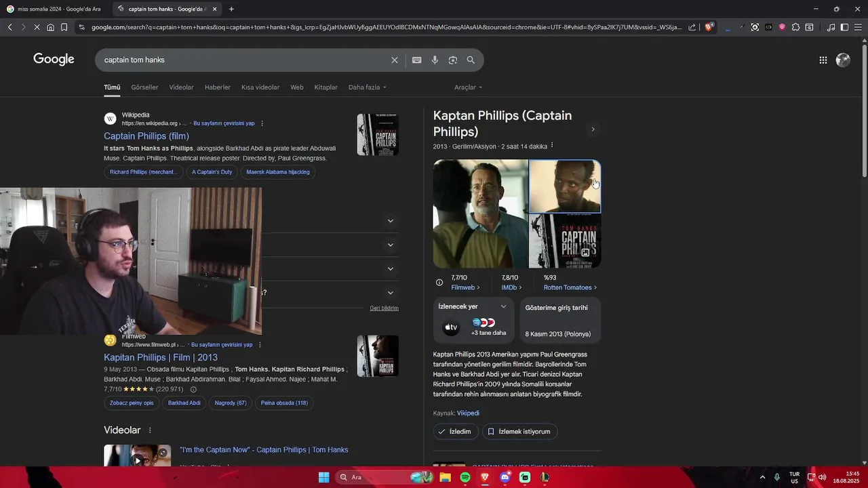Open more options next to the film runtime
This screenshot has height=488, width=868.
pyautogui.click(x=552, y=145)
